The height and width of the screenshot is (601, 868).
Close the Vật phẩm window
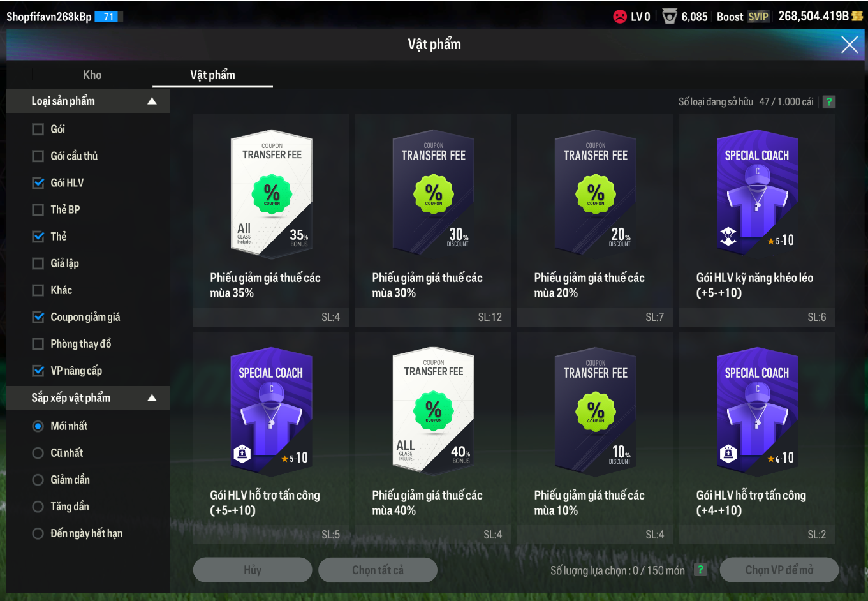pos(850,45)
